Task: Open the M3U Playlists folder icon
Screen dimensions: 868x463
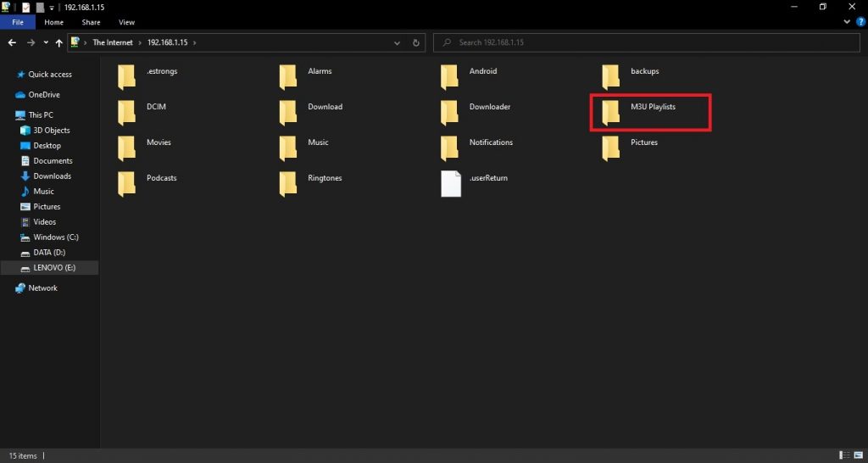Action: point(610,113)
